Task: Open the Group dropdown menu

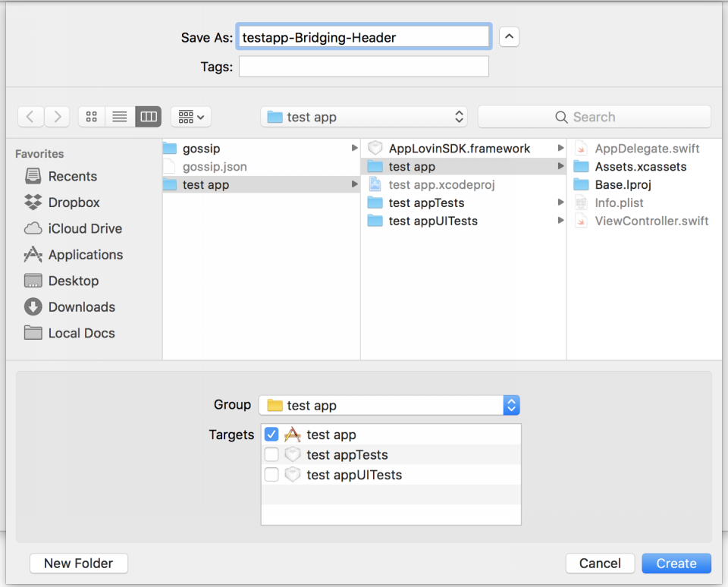Action: coord(389,406)
